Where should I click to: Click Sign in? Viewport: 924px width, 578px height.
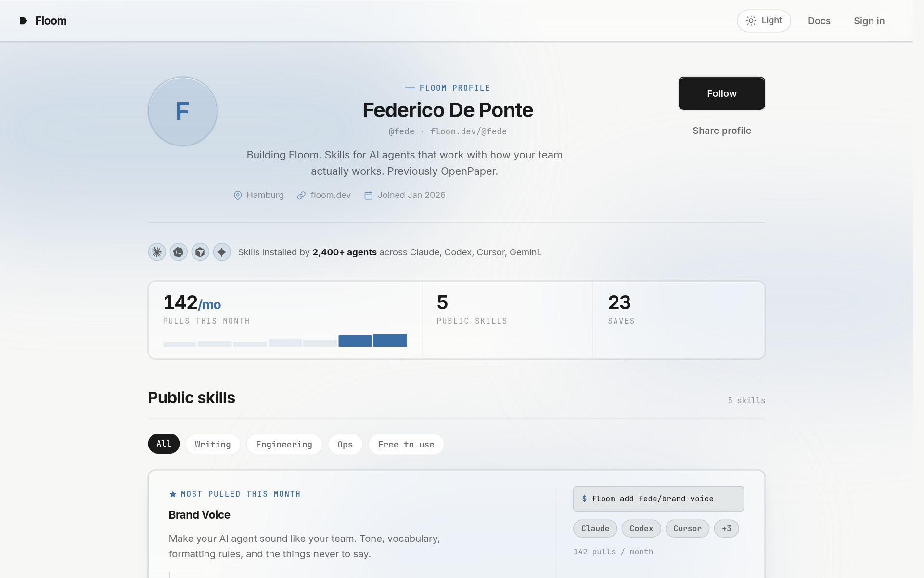coord(869,21)
